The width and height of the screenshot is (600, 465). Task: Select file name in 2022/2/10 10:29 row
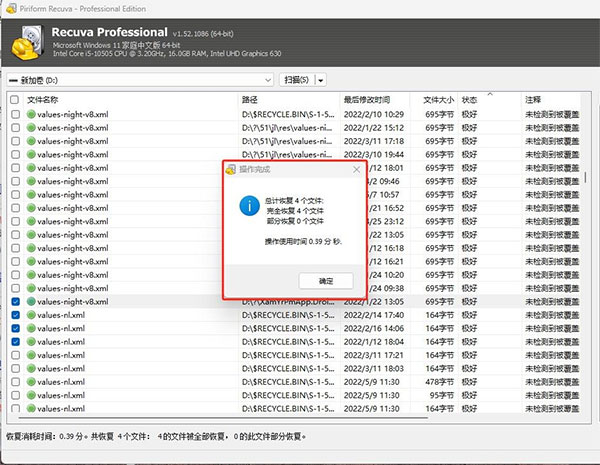pos(73,114)
